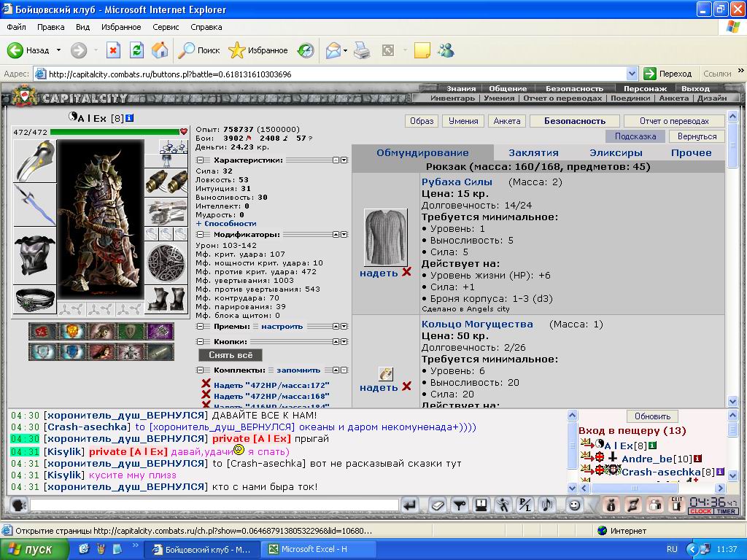The image size is (747, 560).
Task: Switch to the Прочее tab
Action: point(692,153)
